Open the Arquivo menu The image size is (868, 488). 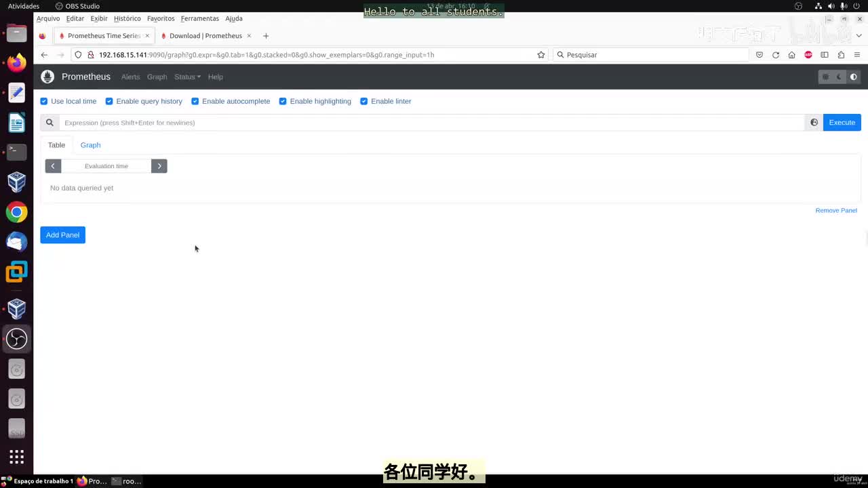click(x=48, y=18)
